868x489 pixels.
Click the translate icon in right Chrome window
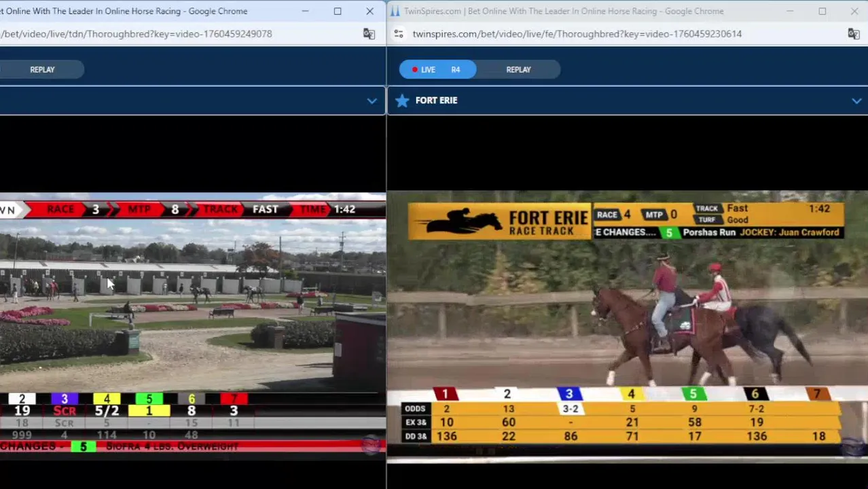pyautogui.click(x=854, y=34)
